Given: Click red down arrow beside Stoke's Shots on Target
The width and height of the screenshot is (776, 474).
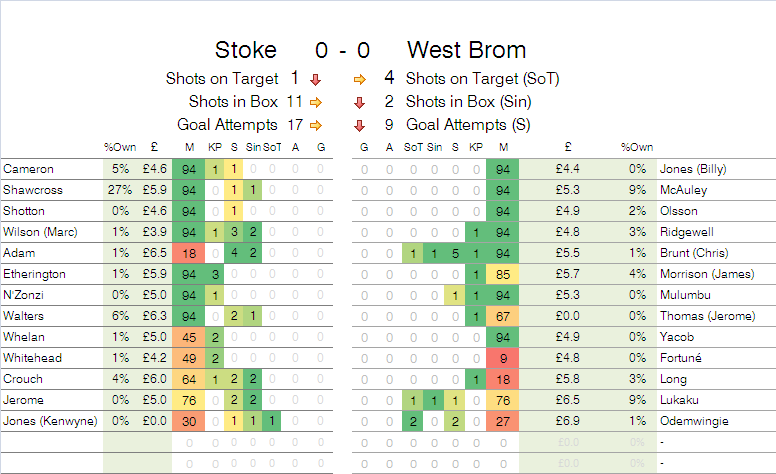Looking at the screenshot, I should [316, 78].
